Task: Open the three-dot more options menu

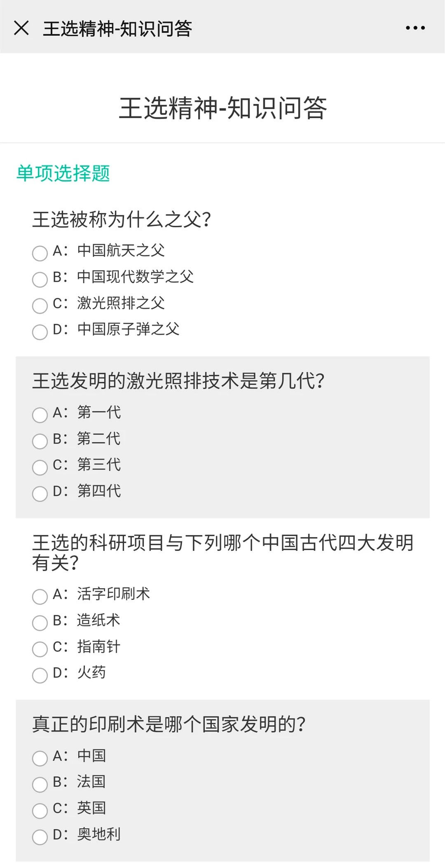Action: 415,28
